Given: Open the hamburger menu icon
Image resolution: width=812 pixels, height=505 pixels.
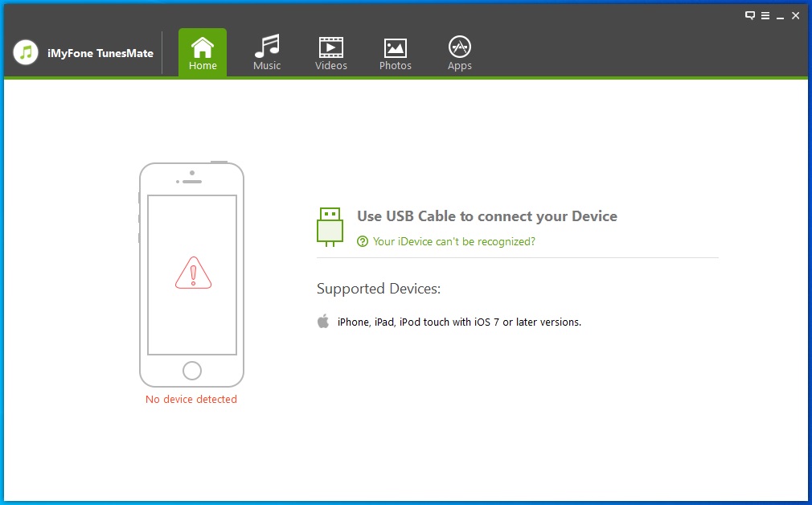Looking at the screenshot, I should [x=765, y=15].
